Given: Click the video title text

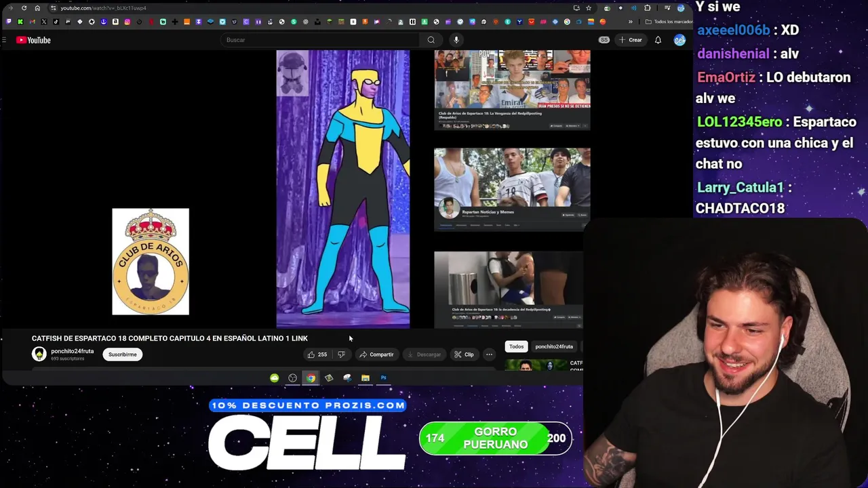Looking at the screenshot, I should click(x=170, y=338).
